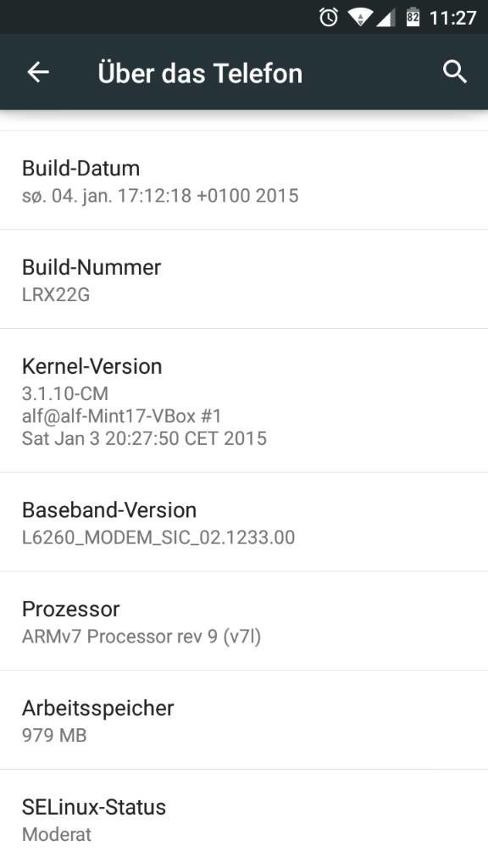Tap the Wi-Fi signal status icon

coord(359,18)
